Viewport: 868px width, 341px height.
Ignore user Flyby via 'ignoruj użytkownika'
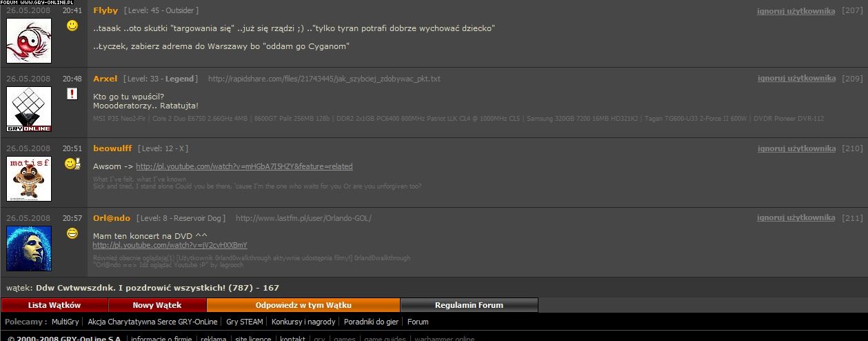(796, 11)
